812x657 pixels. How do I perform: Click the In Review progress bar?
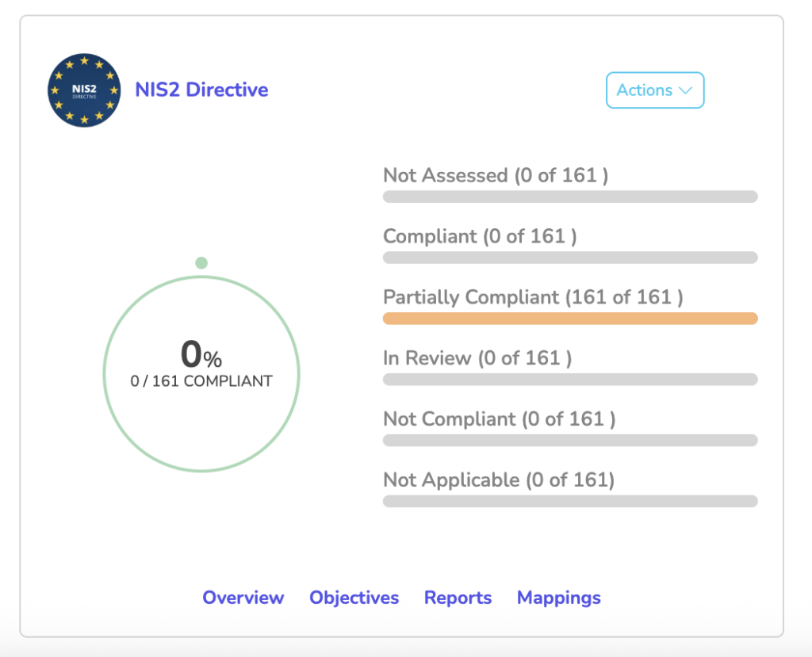(570, 380)
